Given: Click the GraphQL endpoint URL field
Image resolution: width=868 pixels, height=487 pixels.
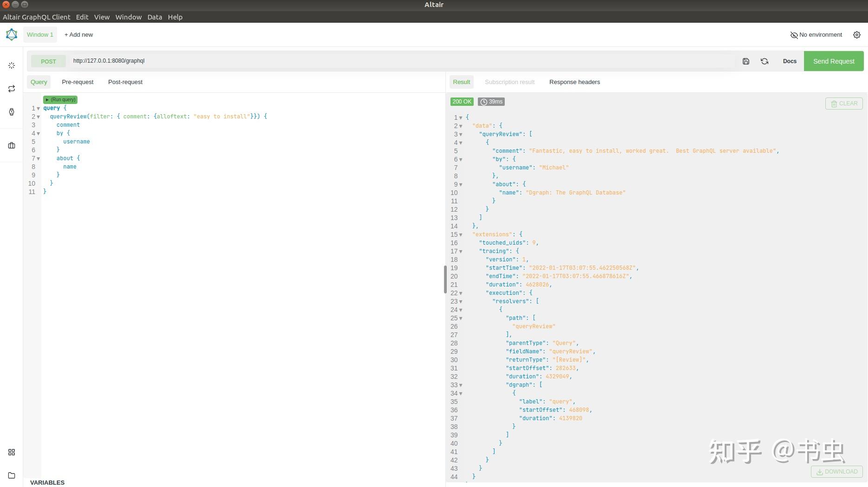Looking at the screenshot, I should click(x=399, y=61).
